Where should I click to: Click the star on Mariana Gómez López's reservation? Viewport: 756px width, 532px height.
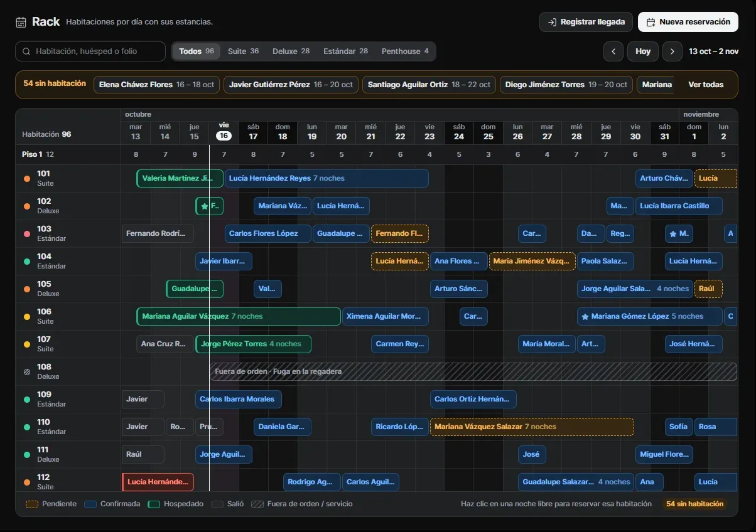[x=585, y=317]
